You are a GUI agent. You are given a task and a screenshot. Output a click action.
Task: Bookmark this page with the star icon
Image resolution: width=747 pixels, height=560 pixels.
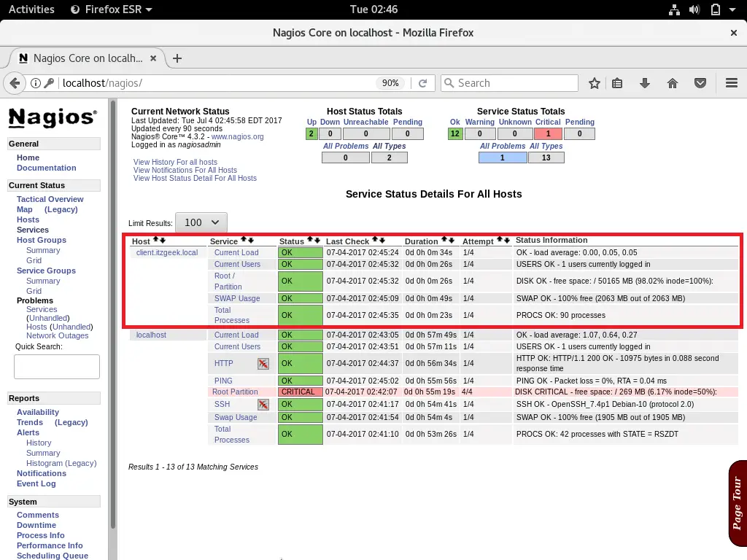pos(594,83)
